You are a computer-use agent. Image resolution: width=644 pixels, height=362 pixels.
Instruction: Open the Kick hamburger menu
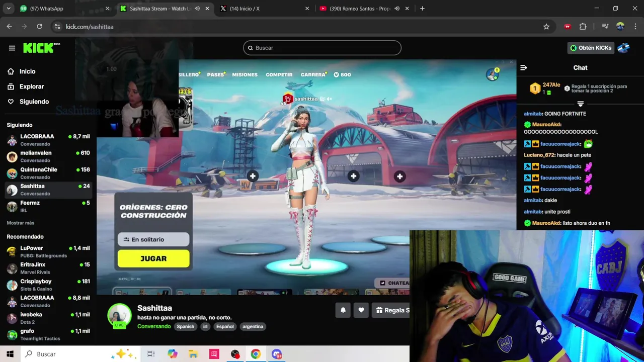click(x=12, y=48)
